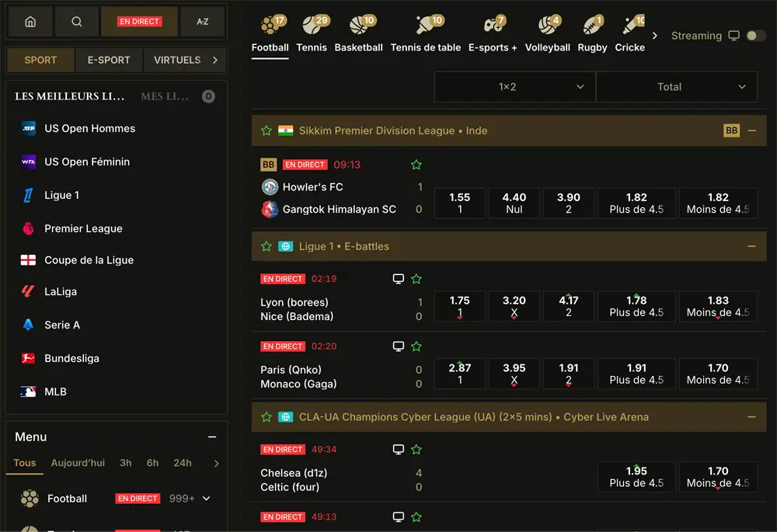Click the Football ball icon in Menu
This screenshot has height=532, width=777.
pos(30,499)
